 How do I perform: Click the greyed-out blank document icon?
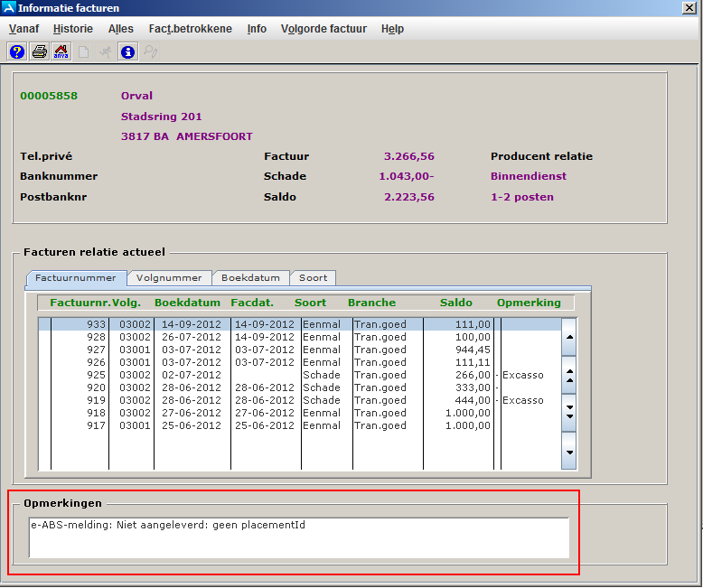tap(83, 52)
